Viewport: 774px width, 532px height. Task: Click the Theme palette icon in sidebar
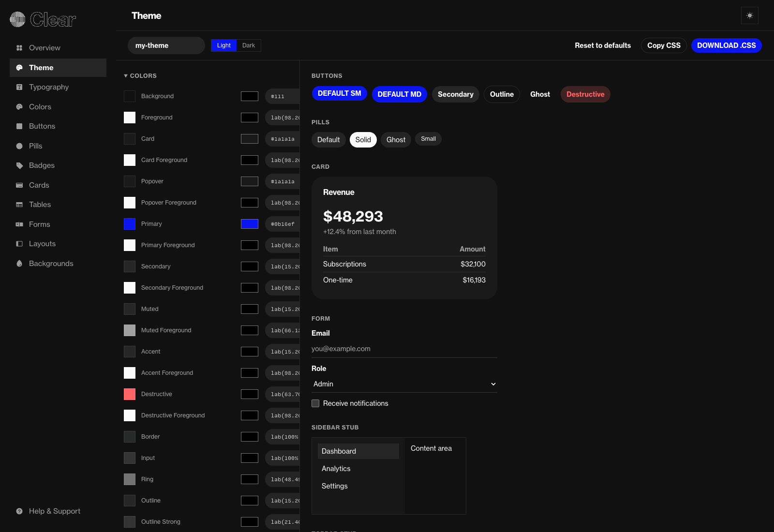[x=19, y=68]
